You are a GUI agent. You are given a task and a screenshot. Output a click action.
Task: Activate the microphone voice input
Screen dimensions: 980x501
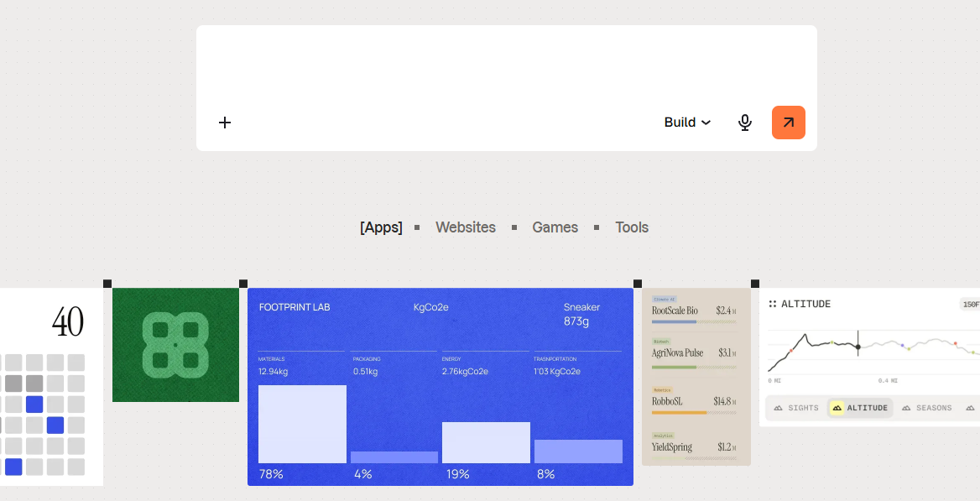coord(744,123)
